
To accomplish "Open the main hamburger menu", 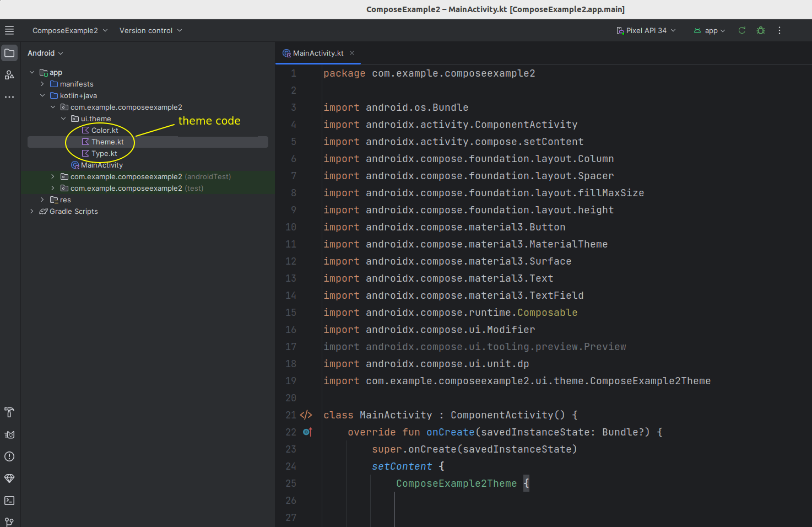I will tap(9, 30).
